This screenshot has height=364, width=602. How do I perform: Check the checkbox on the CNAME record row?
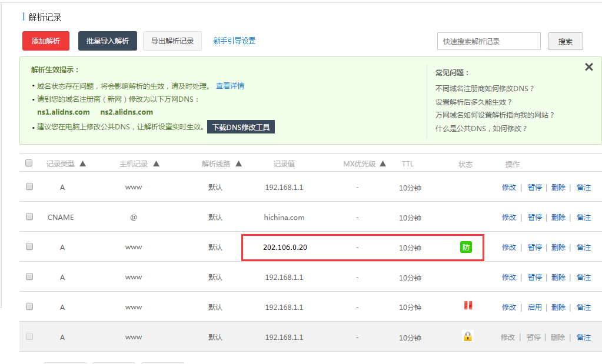(28, 216)
